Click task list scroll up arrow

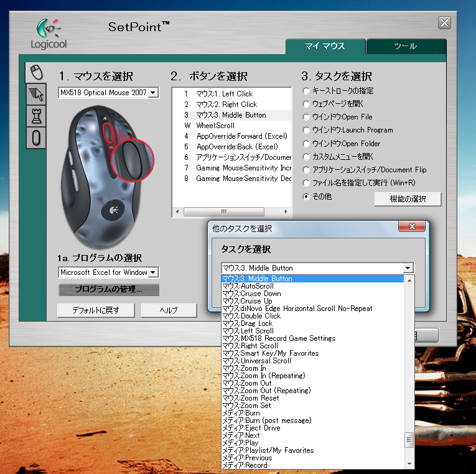click(x=409, y=281)
